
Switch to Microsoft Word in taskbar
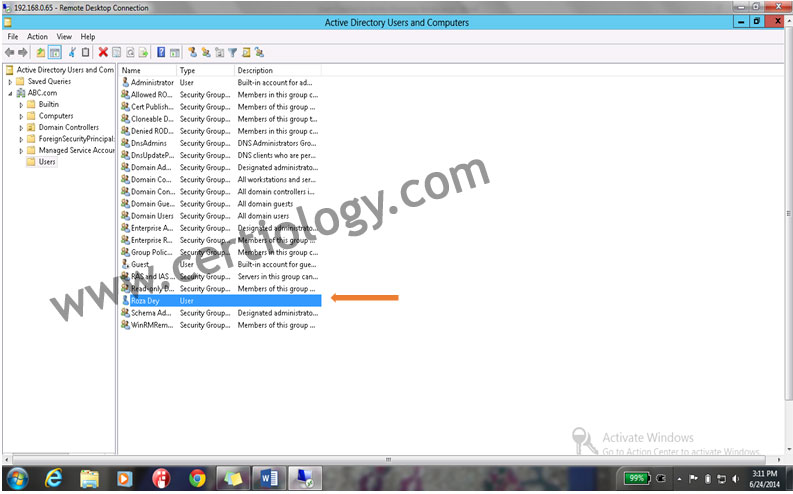point(269,478)
